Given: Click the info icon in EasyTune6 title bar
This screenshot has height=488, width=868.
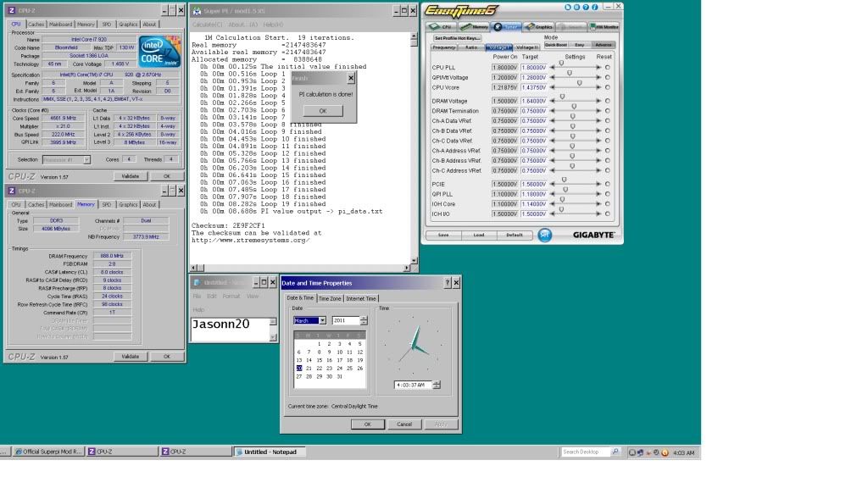Looking at the screenshot, I should (594, 7).
